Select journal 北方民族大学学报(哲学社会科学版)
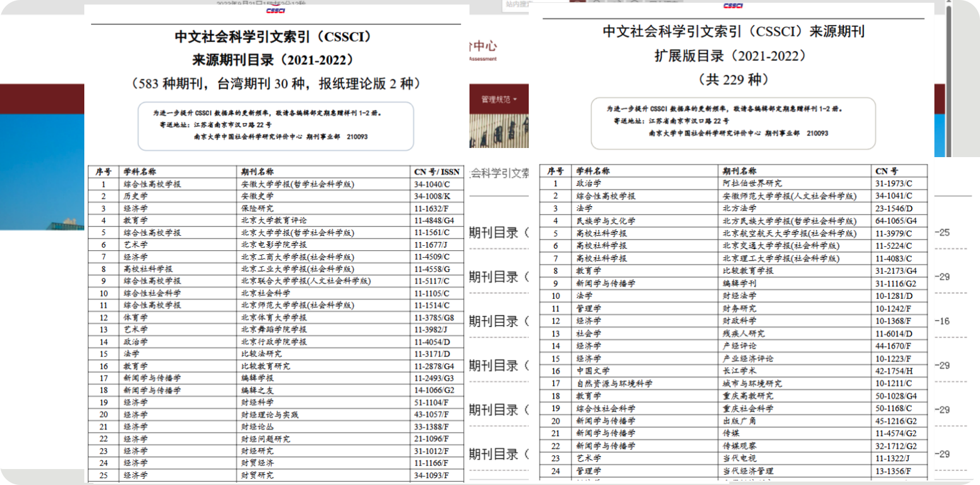Viewport: 980px width, 485px height. [x=789, y=221]
